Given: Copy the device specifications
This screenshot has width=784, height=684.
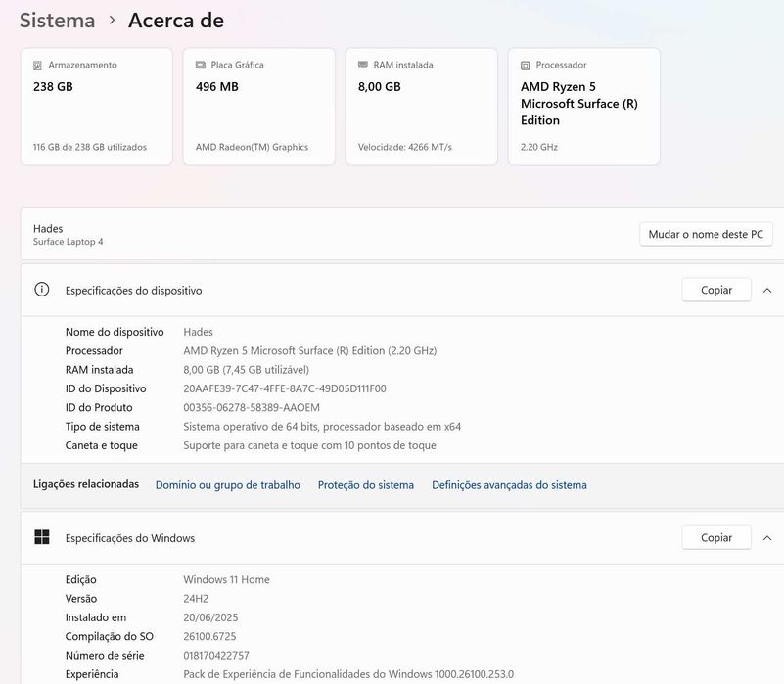Looking at the screenshot, I should click(716, 291).
